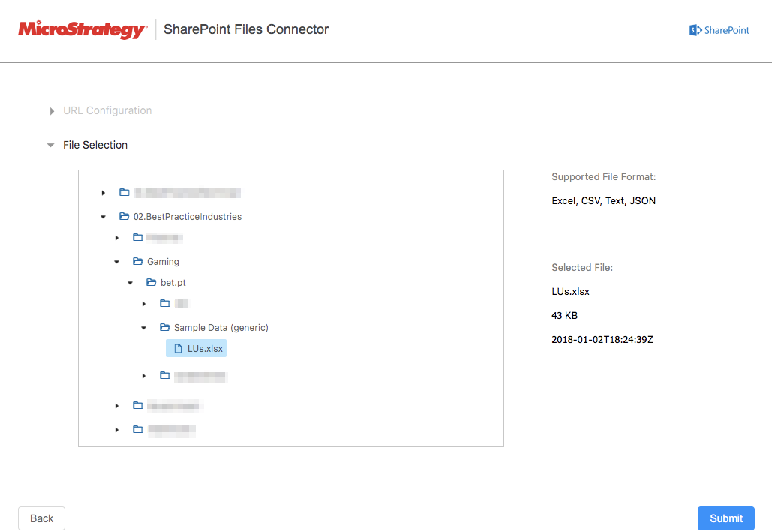Collapse the Gaming folder via its chevron

(x=116, y=261)
